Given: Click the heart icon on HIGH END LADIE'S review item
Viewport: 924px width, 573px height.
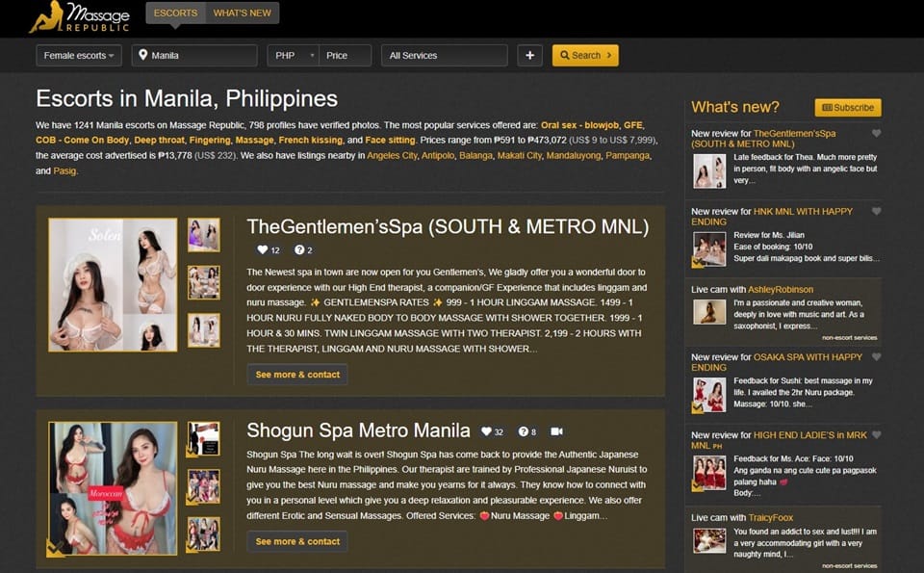Looking at the screenshot, I should click(x=876, y=435).
